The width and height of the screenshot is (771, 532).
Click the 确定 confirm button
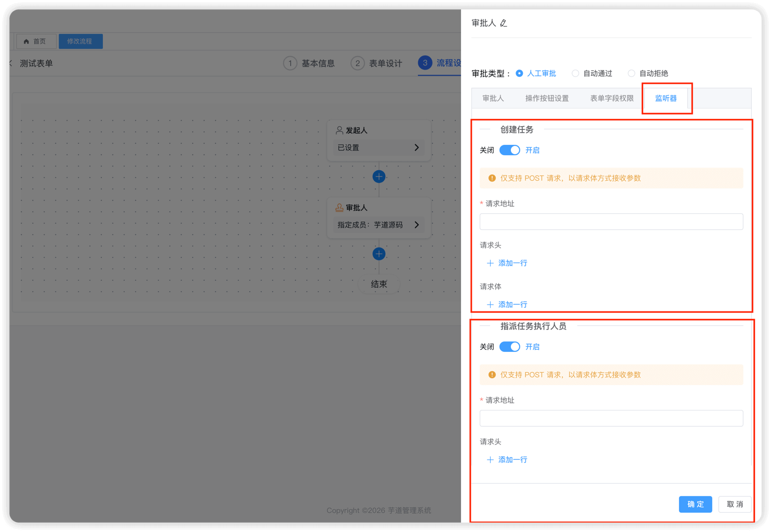(695, 504)
